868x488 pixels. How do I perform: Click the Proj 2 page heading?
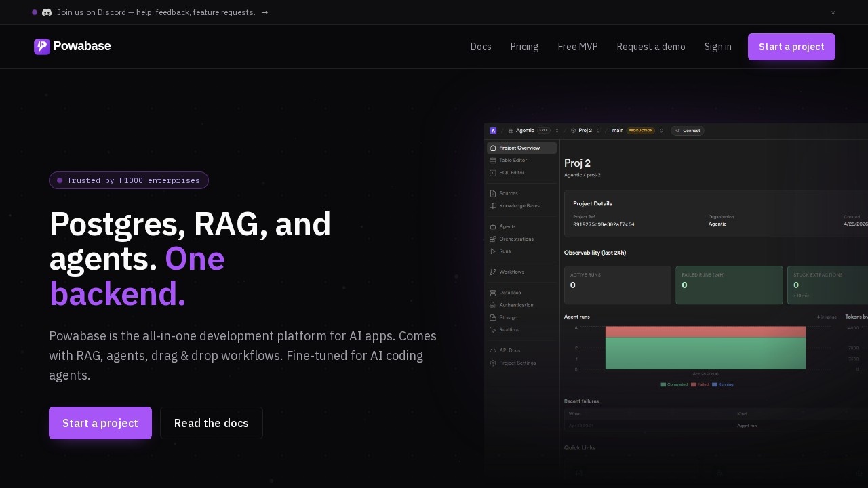click(x=577, y=163)
